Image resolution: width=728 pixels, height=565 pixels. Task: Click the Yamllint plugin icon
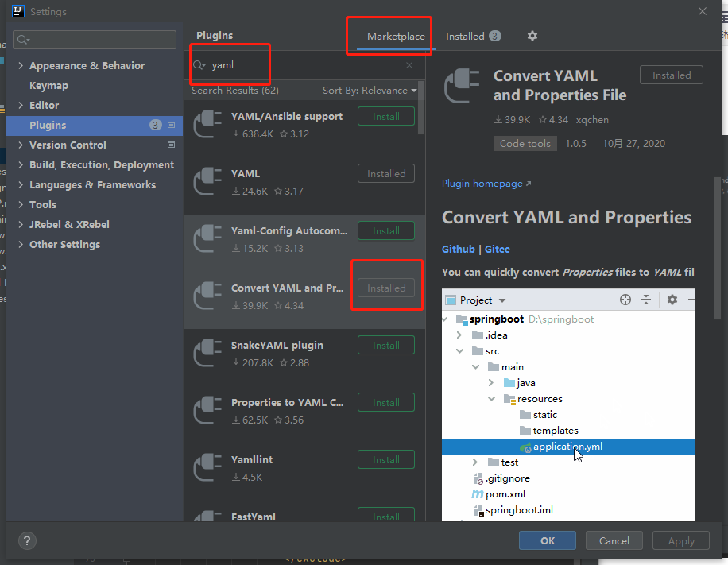pyautogui.click(x=207, y=466)
